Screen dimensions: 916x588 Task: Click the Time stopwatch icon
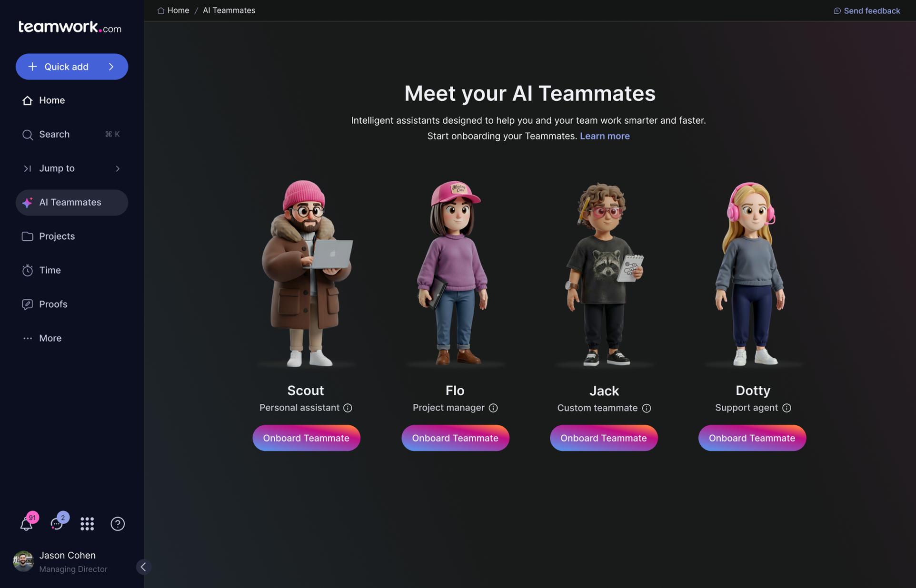(27, 270)
